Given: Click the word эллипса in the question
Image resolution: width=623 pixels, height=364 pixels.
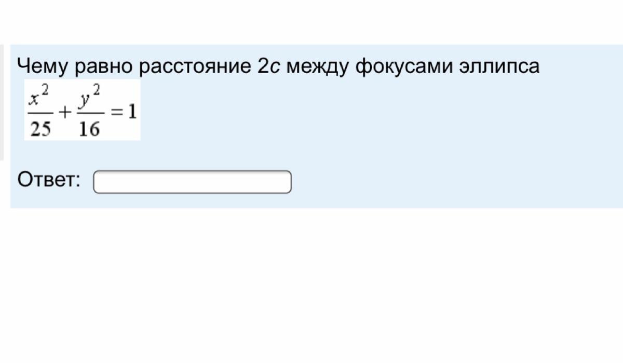Looking at the screenshot, I should (x=499, y=66).
